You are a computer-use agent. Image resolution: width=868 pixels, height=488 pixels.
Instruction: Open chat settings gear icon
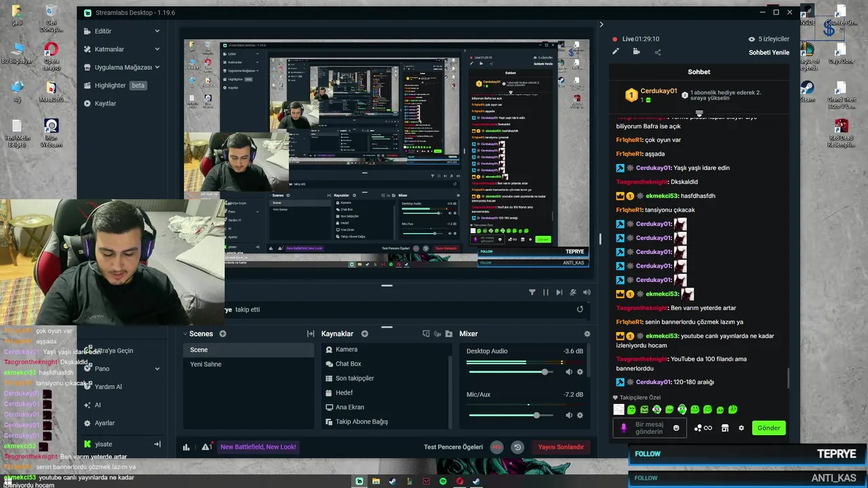pos(741,428)
